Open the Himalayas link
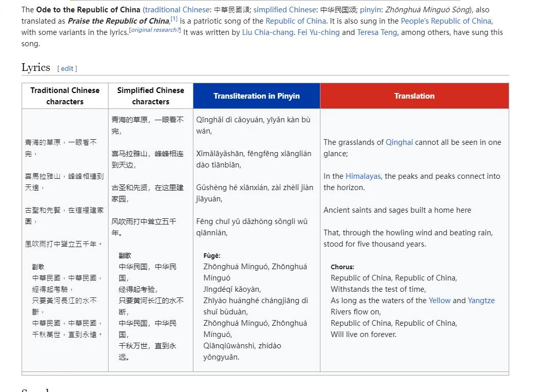 pos(363,176)
